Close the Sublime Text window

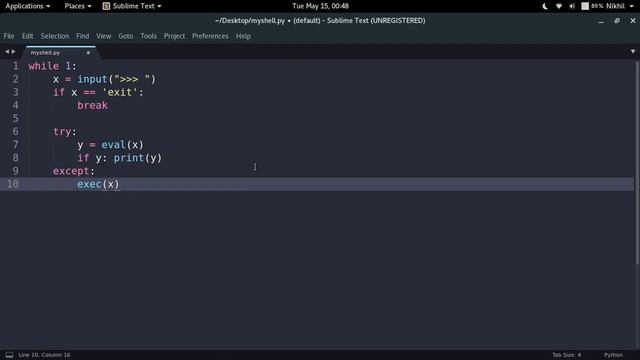[633, 20]
